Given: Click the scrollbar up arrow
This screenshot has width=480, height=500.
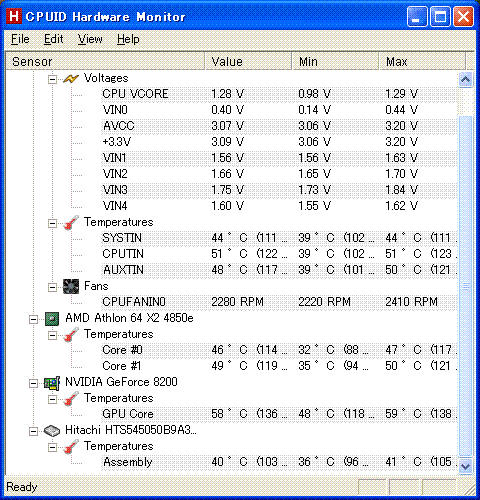Looking at the screenshot, I should click(x=465, y=80).
